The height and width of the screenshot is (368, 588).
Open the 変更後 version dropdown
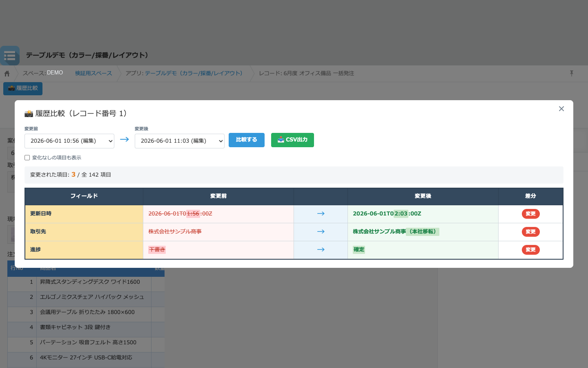point(180,141)
